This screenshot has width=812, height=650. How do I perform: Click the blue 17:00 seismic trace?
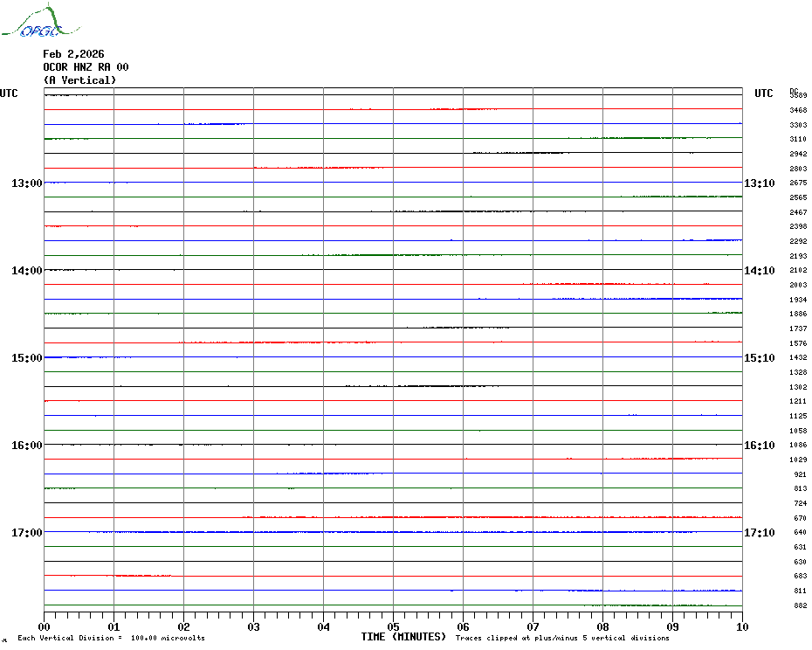tap(393, 531)
